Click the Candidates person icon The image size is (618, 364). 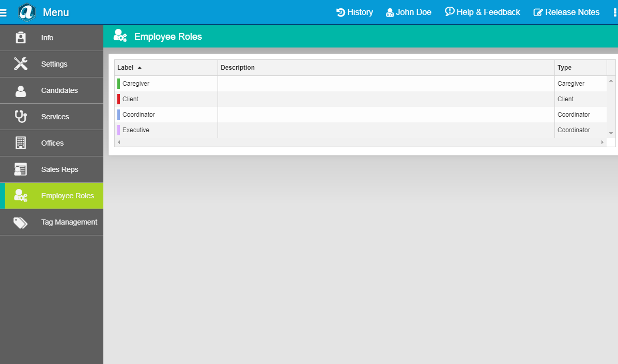click(21, 91)
